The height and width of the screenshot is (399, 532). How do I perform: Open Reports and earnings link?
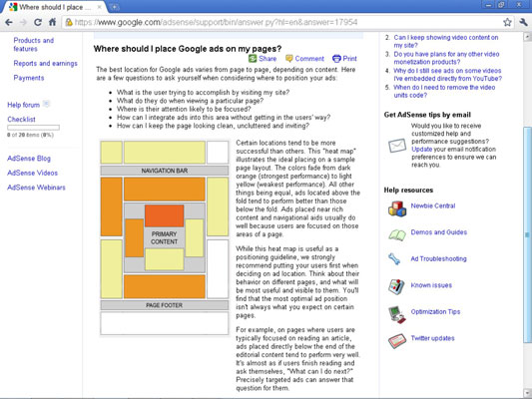[46, 64]
